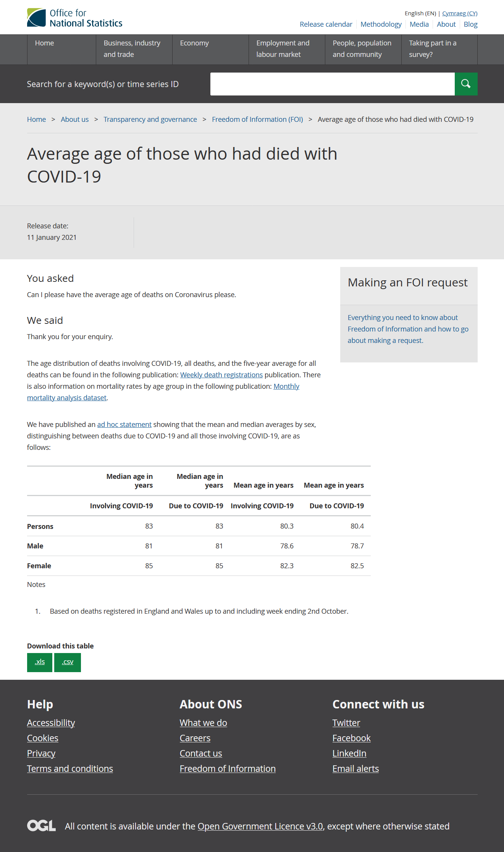The width and height of the screenshot is (504, 852).
Task: Read everything about making an FOI request
Action: click(408, 329)
